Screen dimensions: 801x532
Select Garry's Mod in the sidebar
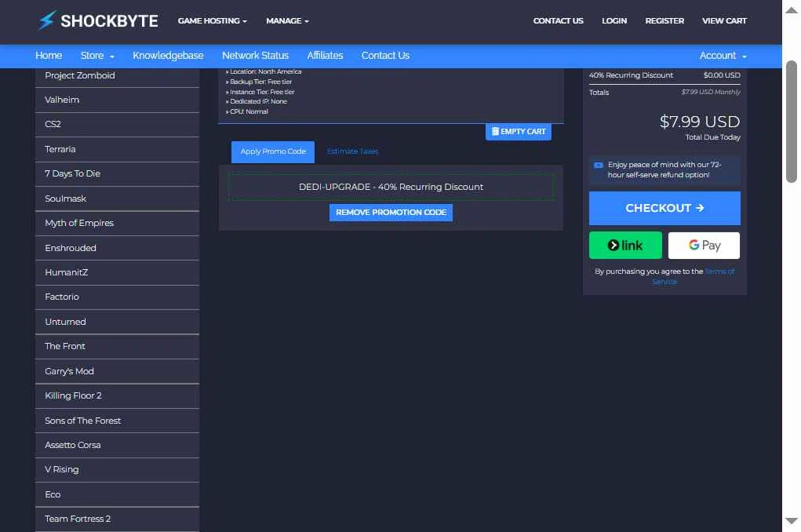(x=117, y=371)
